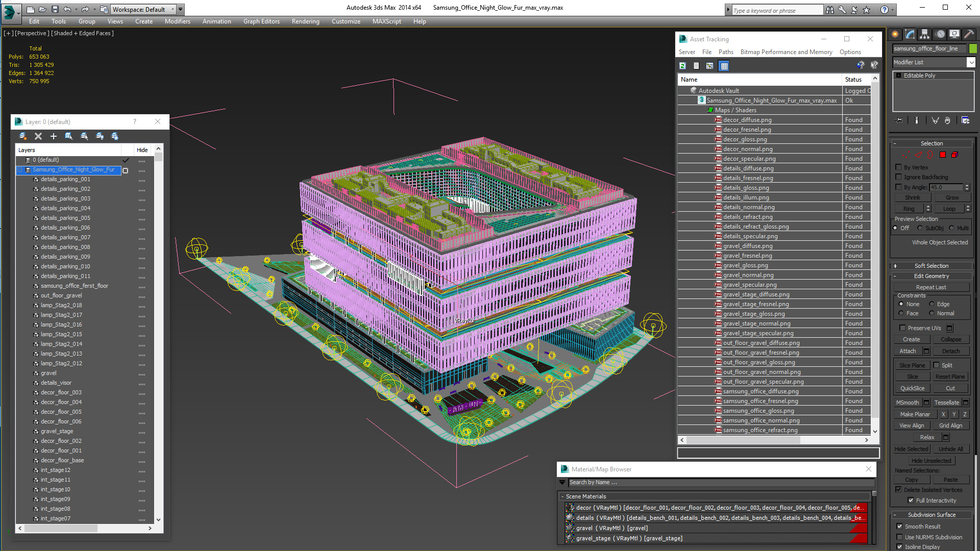Toggle Full Interactivity checkbox
The width and height of the screenshot is (980, 551).
pos(911,500)
